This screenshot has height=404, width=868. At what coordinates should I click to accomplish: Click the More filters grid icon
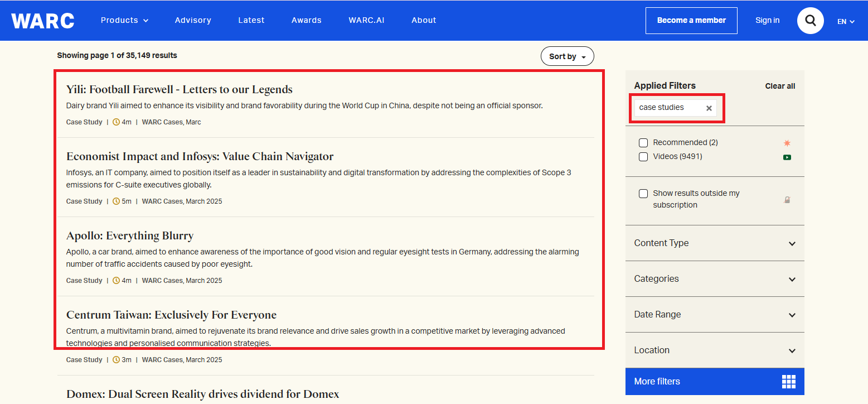tap(788, 382)
